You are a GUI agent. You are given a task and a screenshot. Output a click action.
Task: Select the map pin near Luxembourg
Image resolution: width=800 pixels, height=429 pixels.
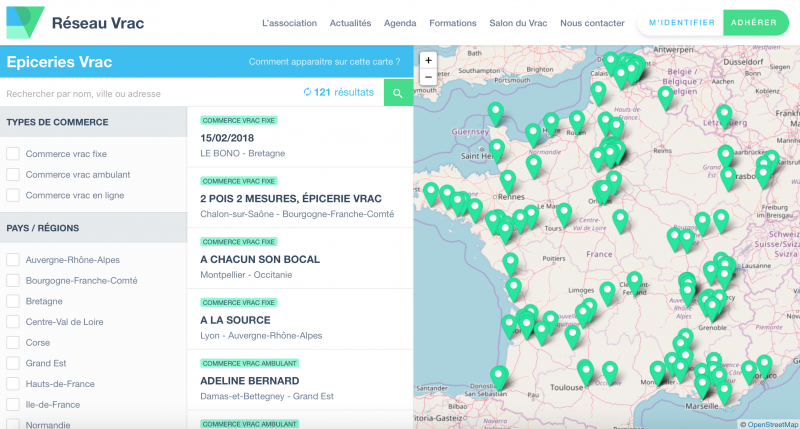724,115
